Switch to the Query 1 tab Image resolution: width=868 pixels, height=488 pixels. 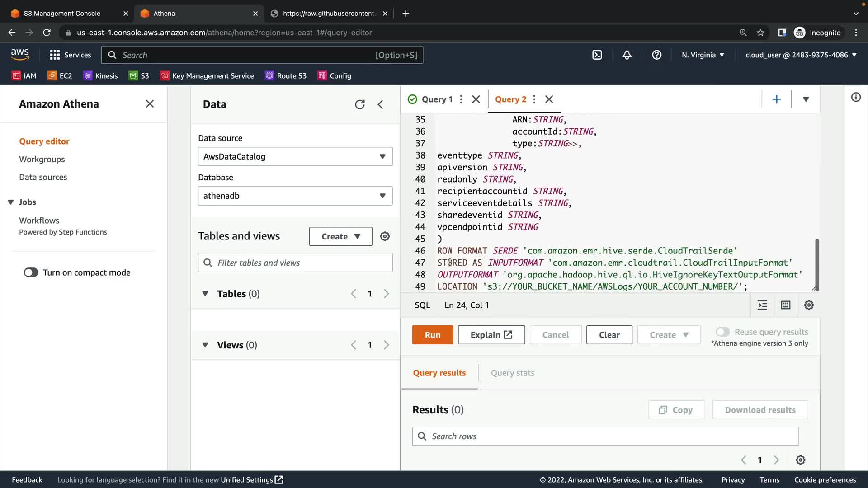[x=436, y=99]
